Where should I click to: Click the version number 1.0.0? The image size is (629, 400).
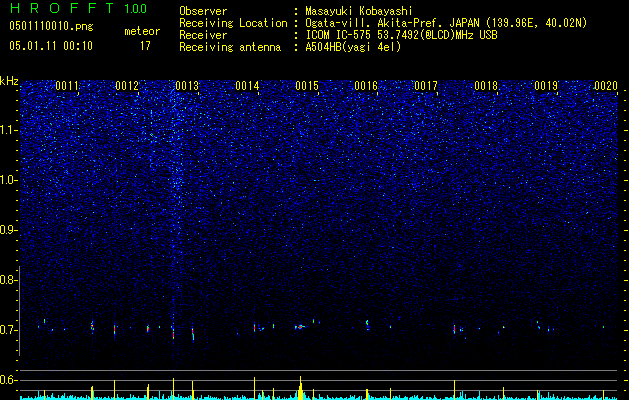click(x=136, y=8)
